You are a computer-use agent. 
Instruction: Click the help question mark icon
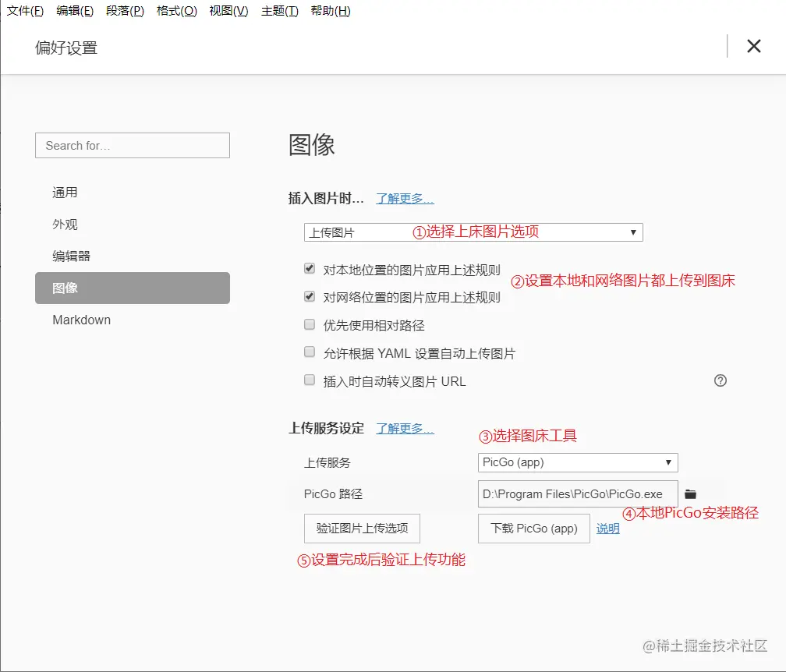(x=720, y=381)
